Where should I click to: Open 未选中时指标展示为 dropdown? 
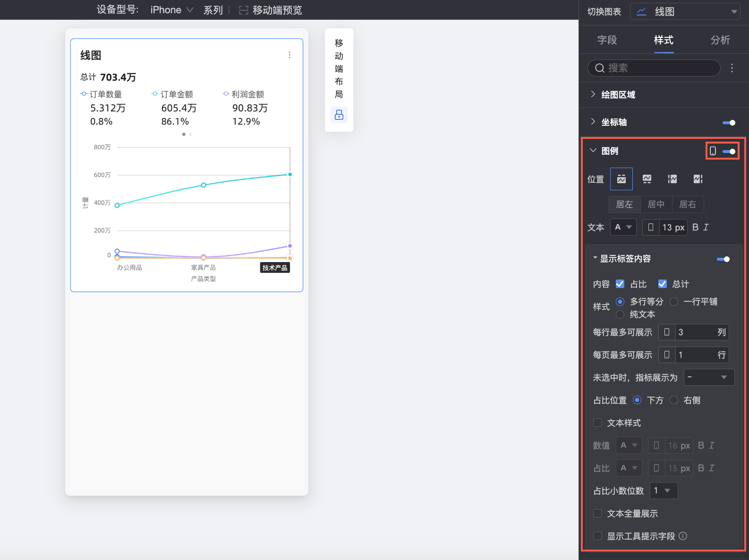(709, 377)
